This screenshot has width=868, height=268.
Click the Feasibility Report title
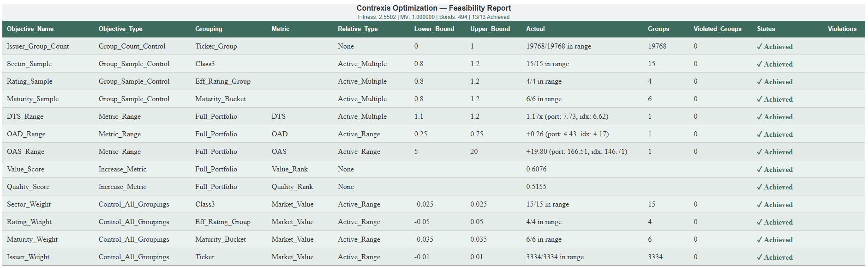(434, 8)
